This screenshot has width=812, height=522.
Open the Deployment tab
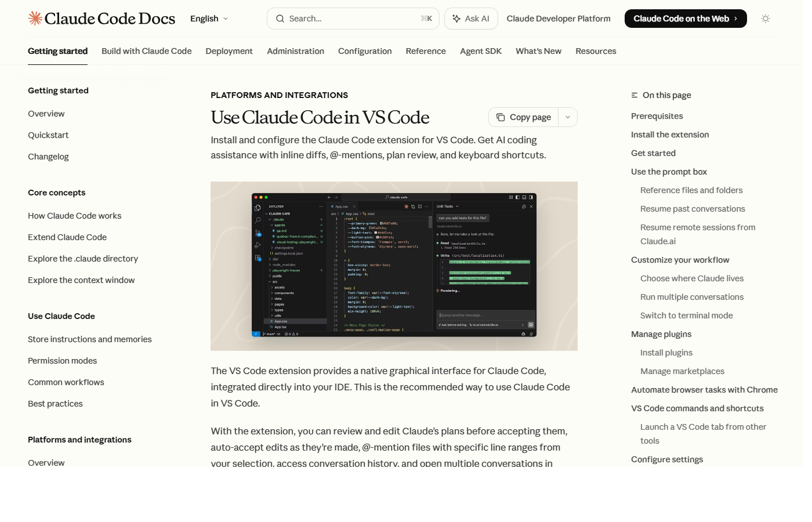[x=229, y=51]
